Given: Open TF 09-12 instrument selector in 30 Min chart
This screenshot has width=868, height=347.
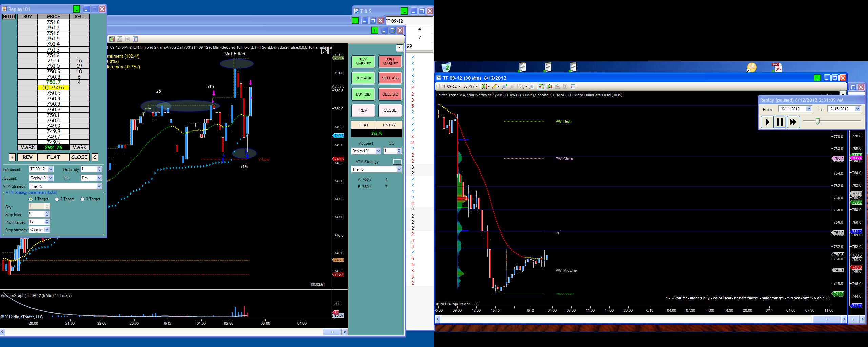Looking at the screenshot, I should coord(451,86).
